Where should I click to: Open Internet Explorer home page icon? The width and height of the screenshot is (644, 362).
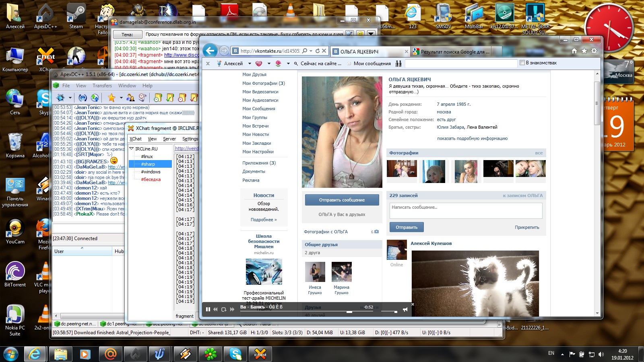574,51
